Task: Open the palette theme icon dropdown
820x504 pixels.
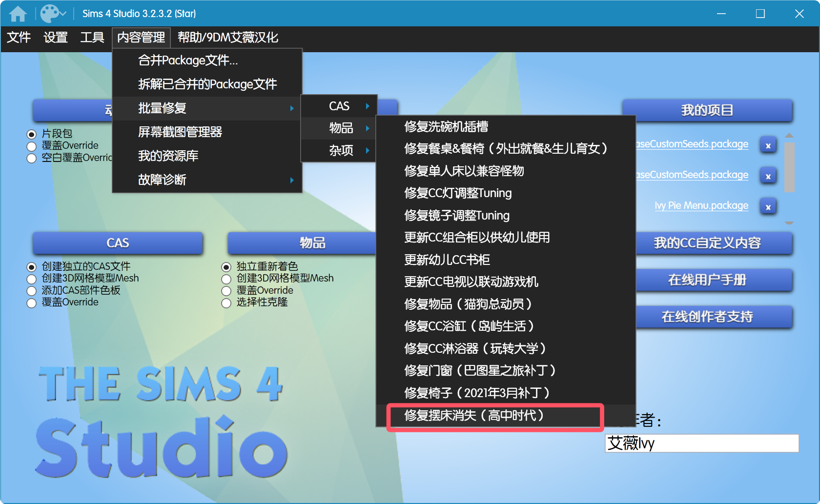Action: [53, 14]
